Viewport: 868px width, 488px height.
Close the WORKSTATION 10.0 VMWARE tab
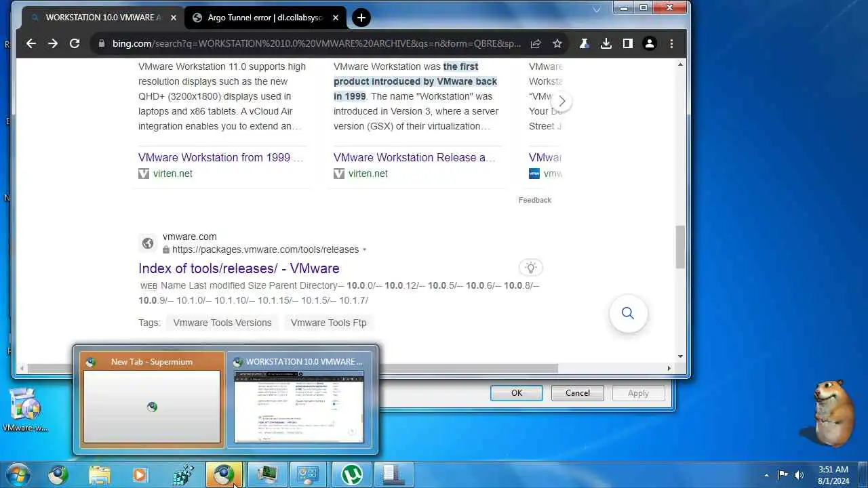click(173, 18)
